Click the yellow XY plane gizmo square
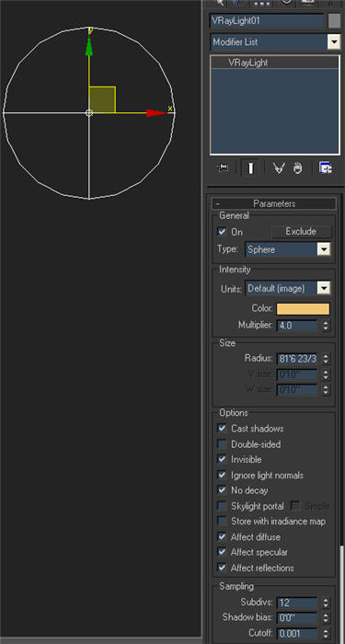This screenshot has height=644, width=345. (x=102, y=99)
